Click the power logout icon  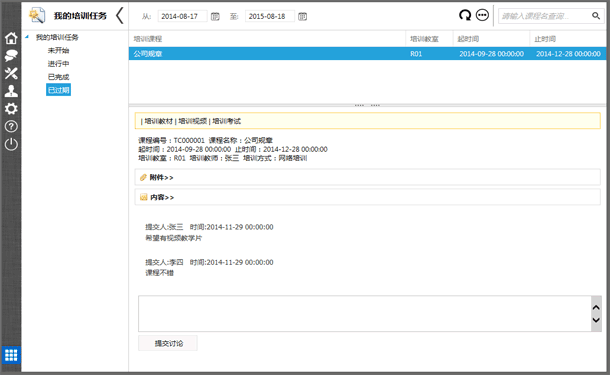click(x=11, y=144)
